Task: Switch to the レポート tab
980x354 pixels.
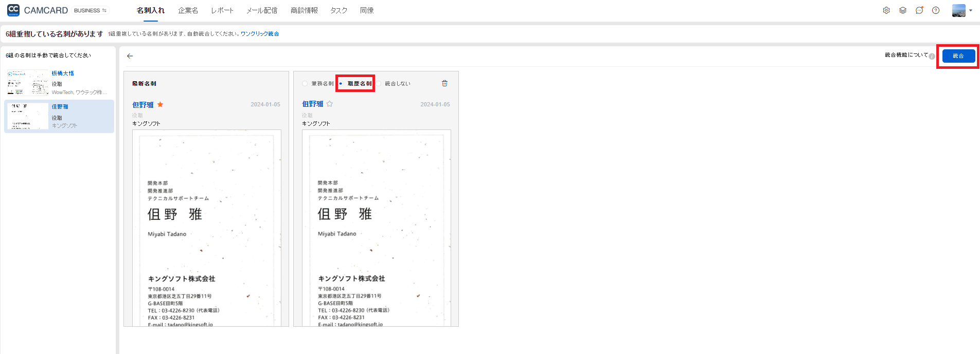Action: (222, 10)
